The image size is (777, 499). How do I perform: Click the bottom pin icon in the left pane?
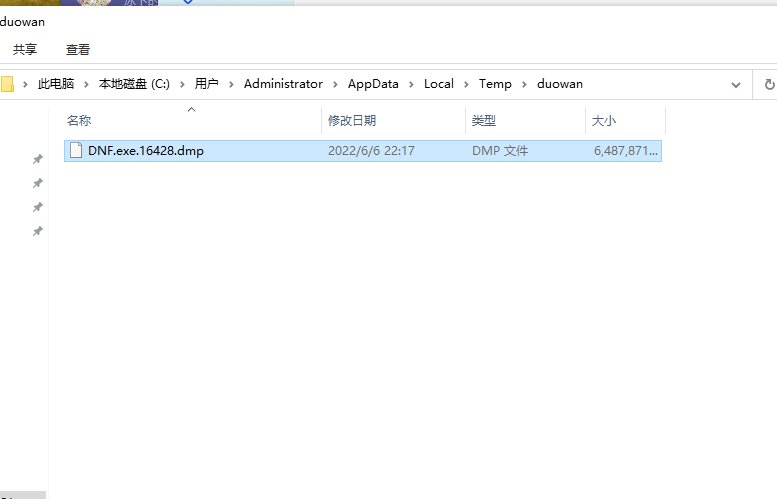pyautogui.click(x=38, y=231)
